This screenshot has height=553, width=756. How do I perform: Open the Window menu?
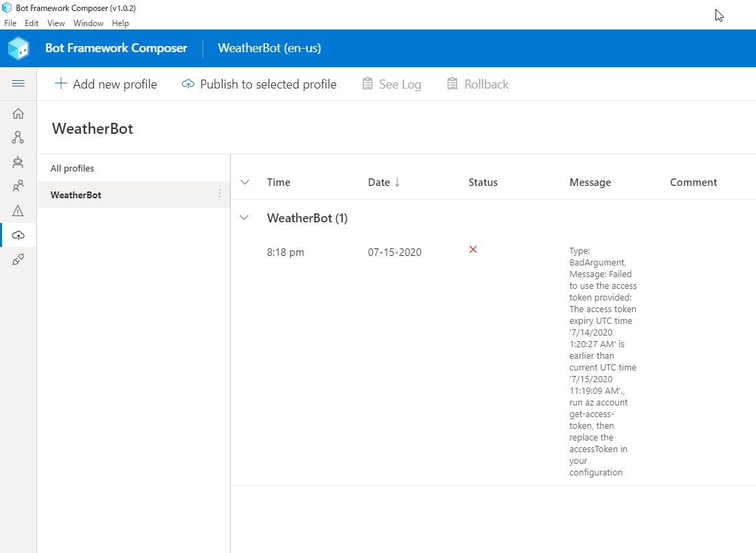pyautogui.click(x=88, y=23)
